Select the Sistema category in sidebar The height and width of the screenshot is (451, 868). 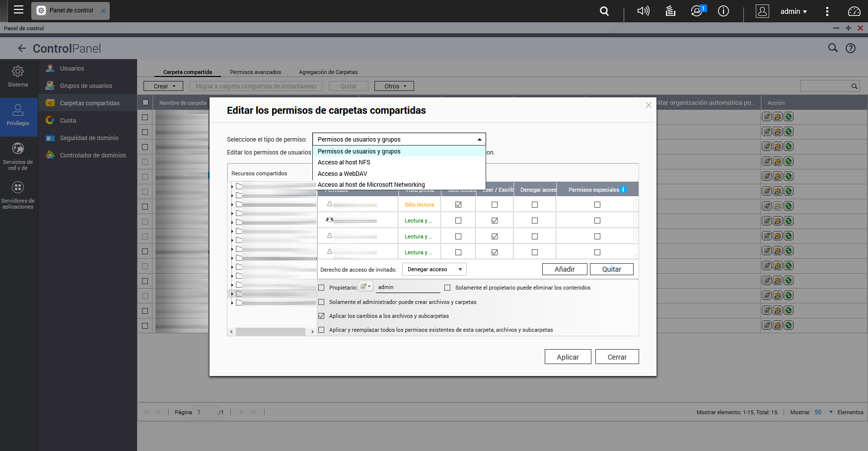click(x=18, y=76)
